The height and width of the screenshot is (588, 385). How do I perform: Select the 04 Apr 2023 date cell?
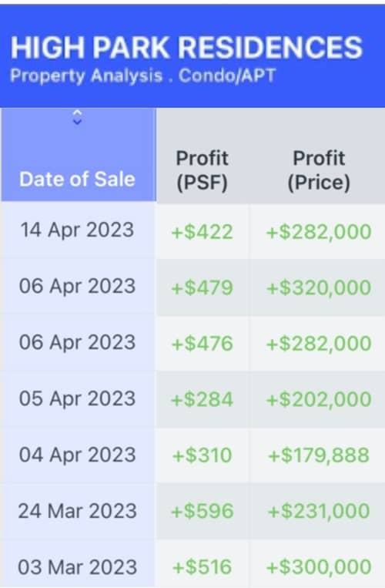77,455
